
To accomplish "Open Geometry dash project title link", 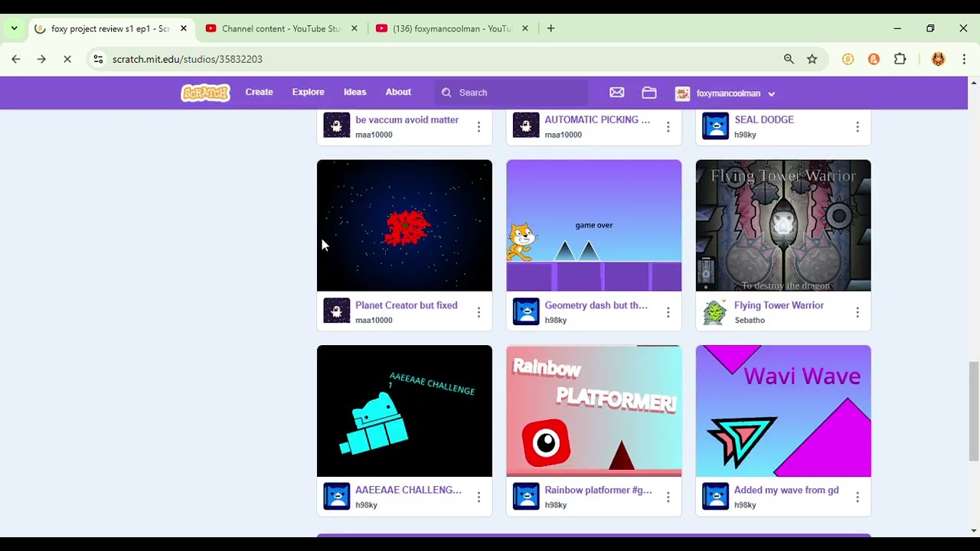I will [596, 305].
